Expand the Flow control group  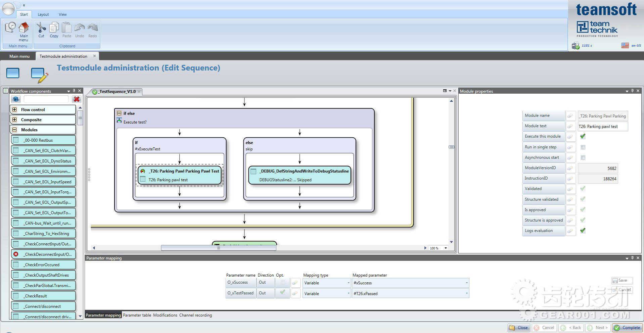14,109
